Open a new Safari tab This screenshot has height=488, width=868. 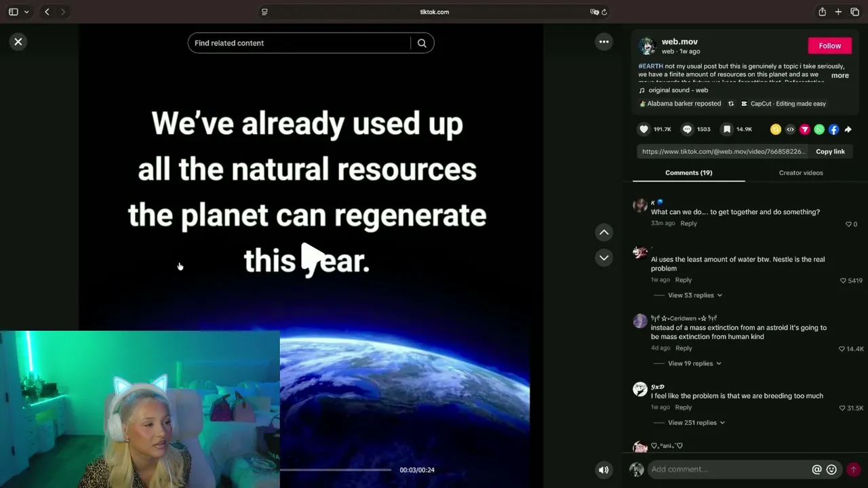(x=838, y=12)
